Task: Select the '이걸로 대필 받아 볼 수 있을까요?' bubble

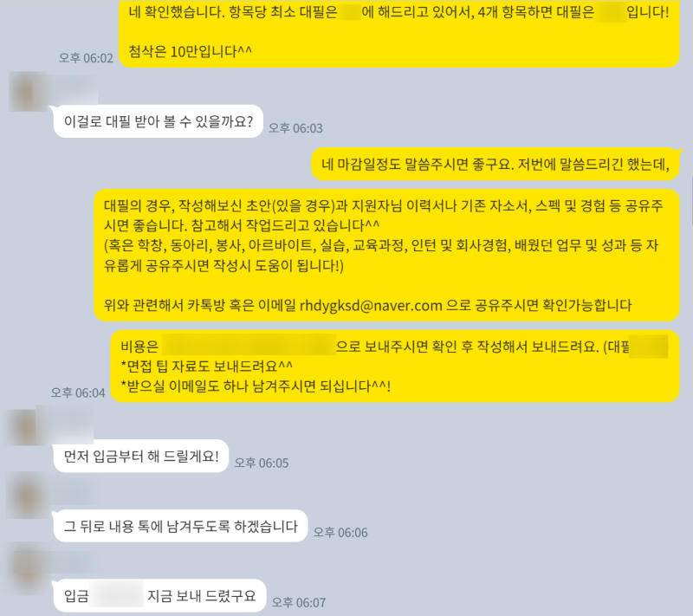Action: click(x=159, y=121)
